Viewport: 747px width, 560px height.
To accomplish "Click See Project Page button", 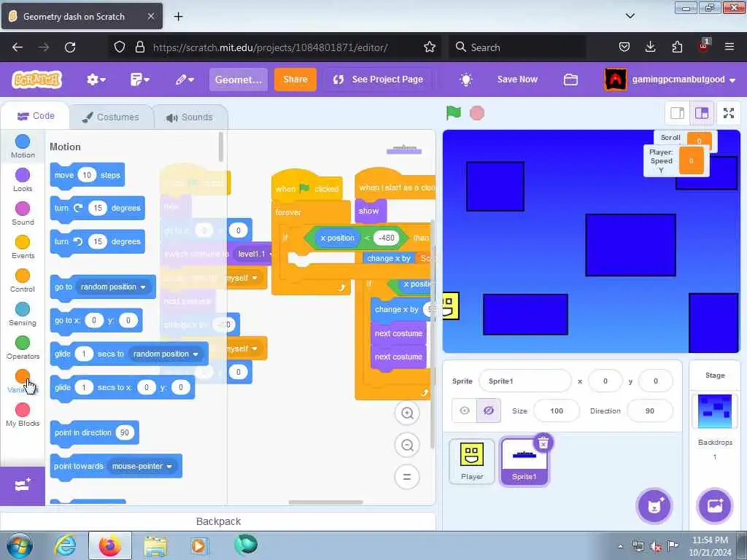I will coord(379,79).
